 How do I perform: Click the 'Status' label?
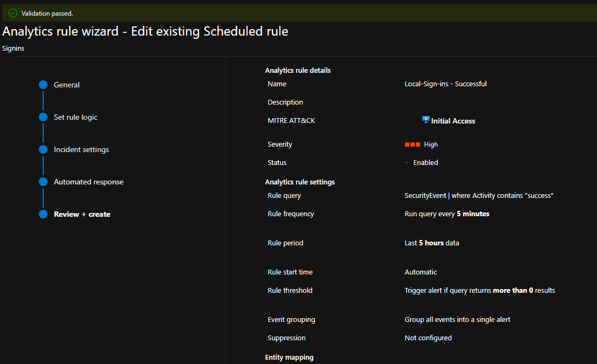(x=277, y=162)
